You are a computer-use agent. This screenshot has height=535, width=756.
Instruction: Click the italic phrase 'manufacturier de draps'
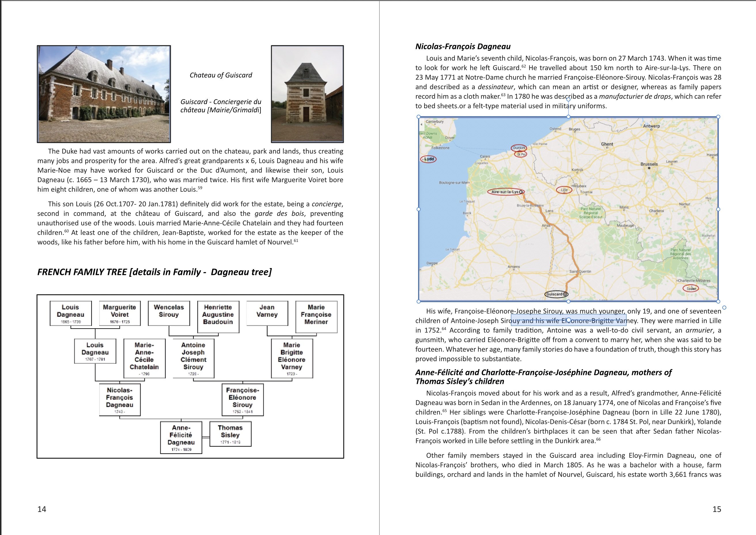[635, 97]
